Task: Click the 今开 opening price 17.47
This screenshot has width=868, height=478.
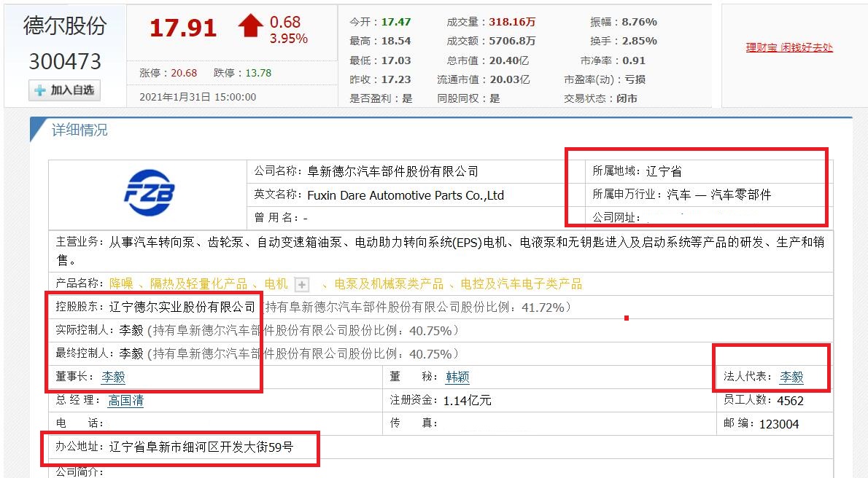Action: point(396,22)
